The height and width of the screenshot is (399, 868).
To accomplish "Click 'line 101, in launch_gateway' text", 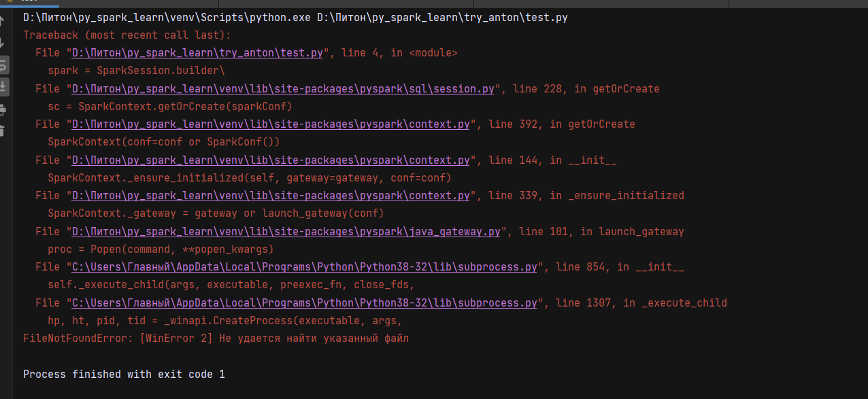I will point(601,232).
